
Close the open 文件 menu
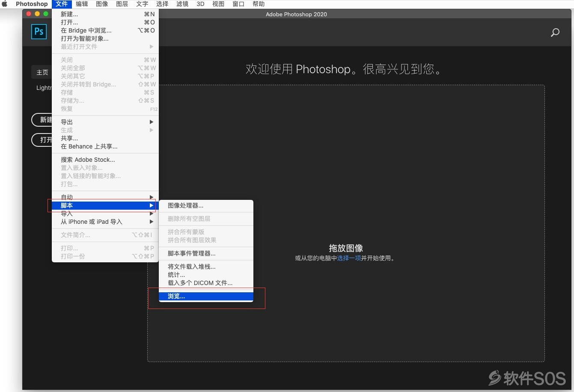[62, 4]
